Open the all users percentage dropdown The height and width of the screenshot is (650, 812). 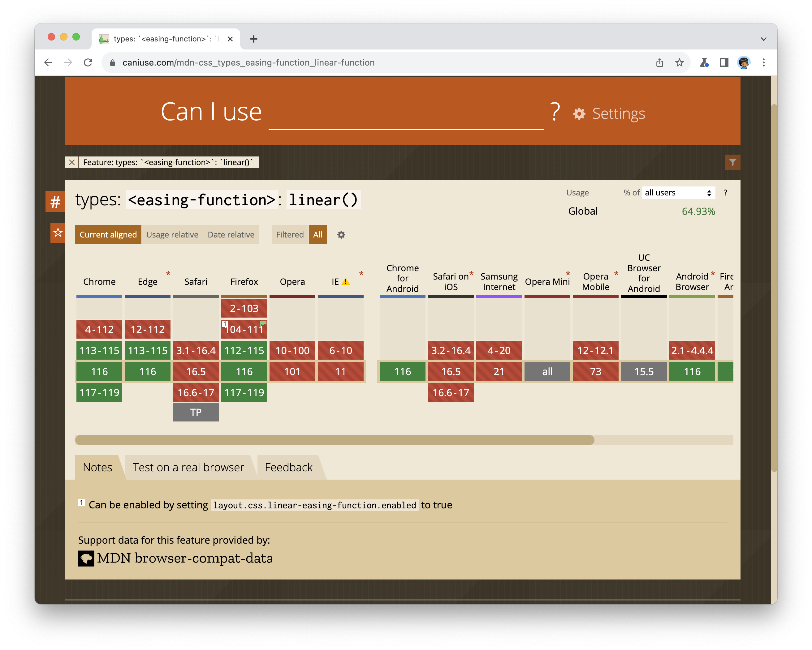[678, 192]
